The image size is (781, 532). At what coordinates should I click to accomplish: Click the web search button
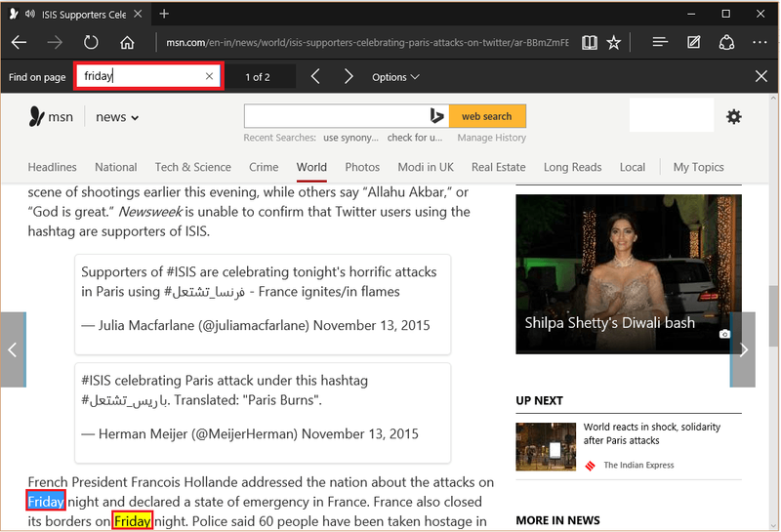pyautogui.click(x=486, y=116)
